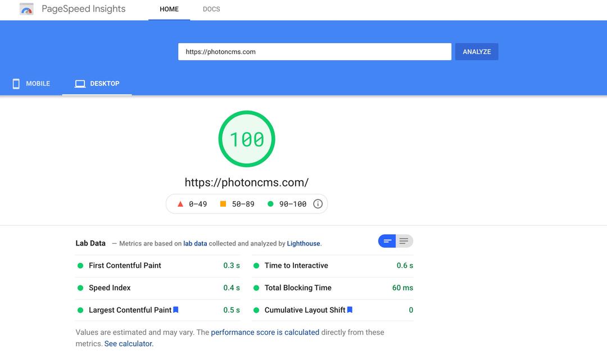
Task: Open the Lighthouse link
Action: tap(303, 244)
